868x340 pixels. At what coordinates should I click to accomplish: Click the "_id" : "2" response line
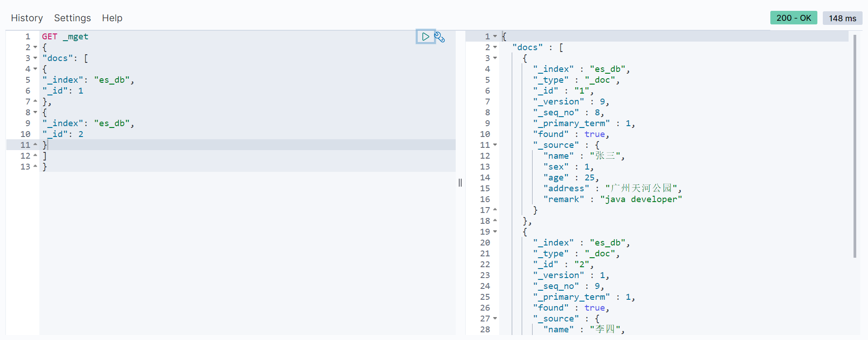click(563, 264)
